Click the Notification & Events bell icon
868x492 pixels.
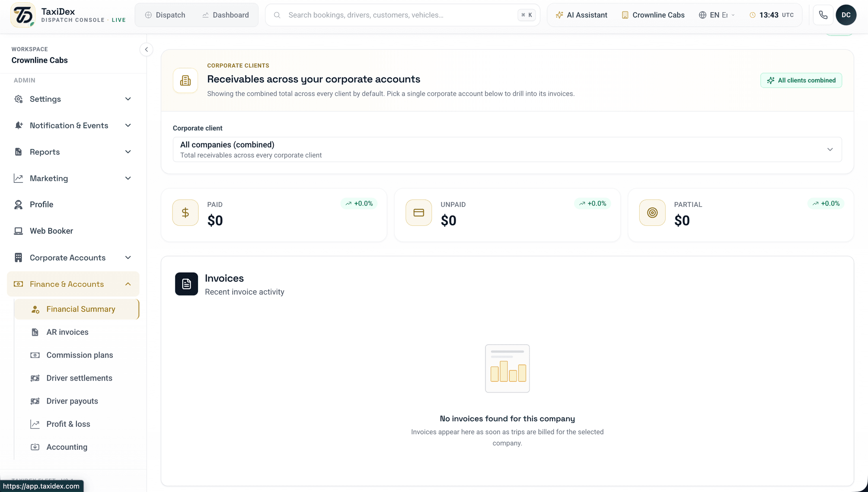19,126
